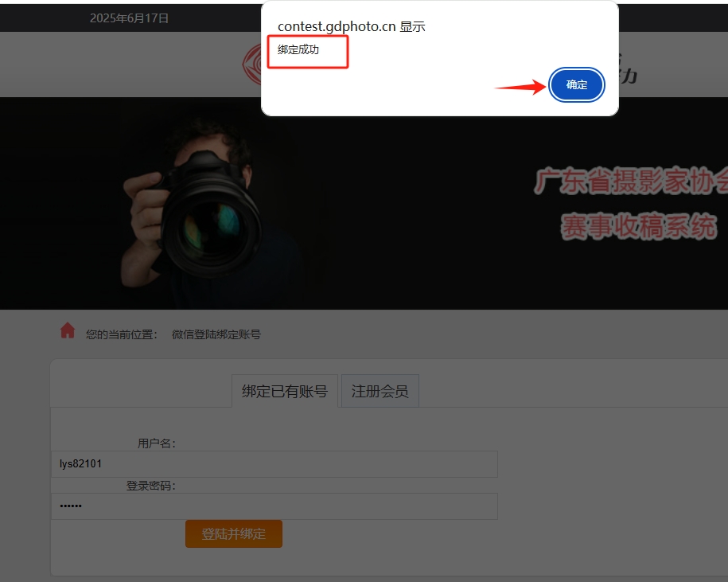Click the red arrow pointing at 确定

click(520, 86)
